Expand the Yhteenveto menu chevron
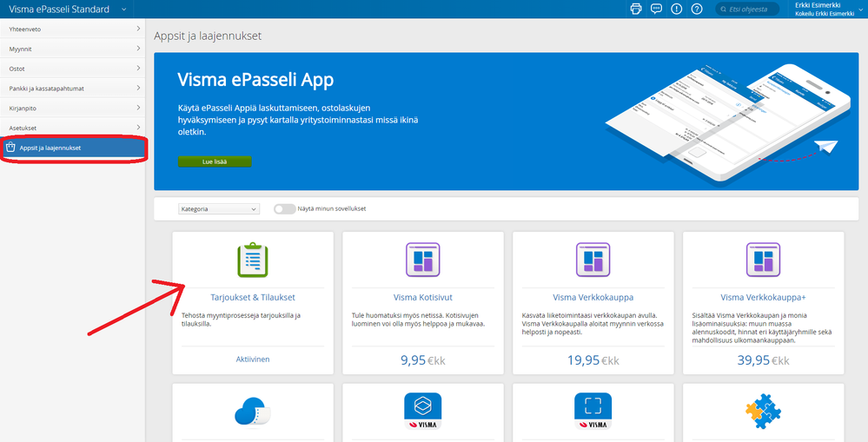Viewport: 868px width, 442px height. [138, 28]
